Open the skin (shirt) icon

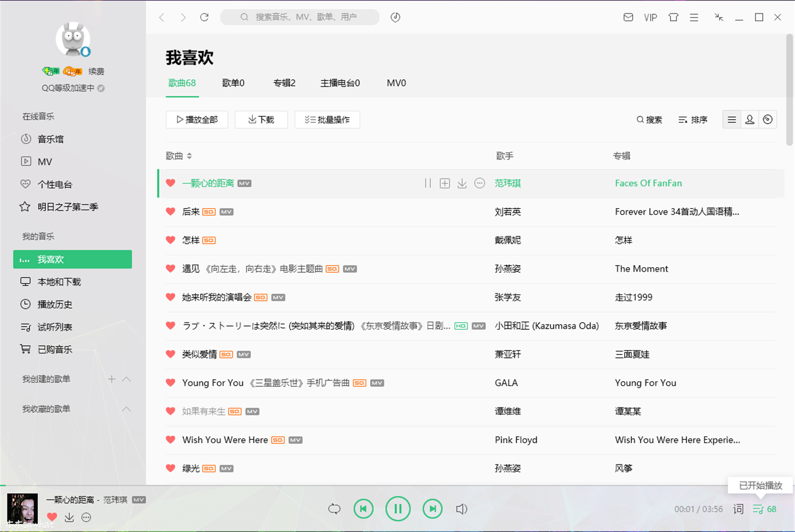coord(674,18)
